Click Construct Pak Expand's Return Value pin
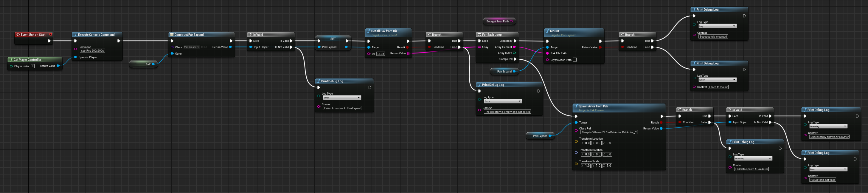This screenshot has width=868, height=193. pyautogui.click(x=230, y=47)
